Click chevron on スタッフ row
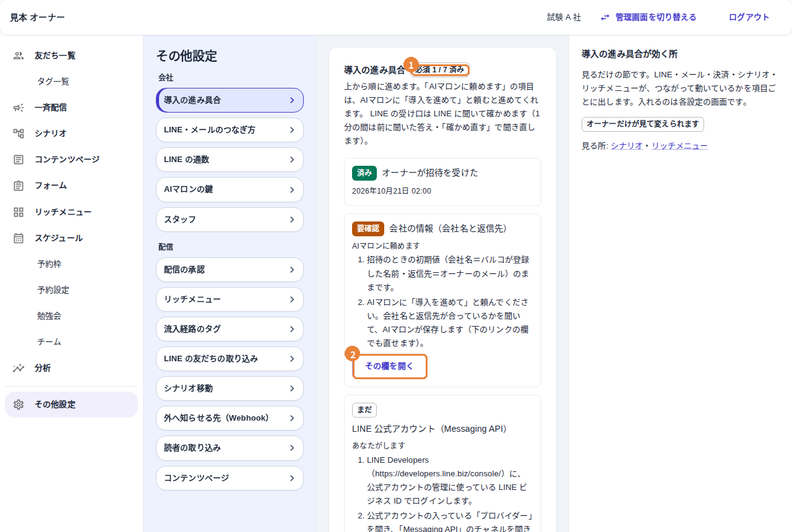Screen dimensions: 792x532 (x=292, y=220)
